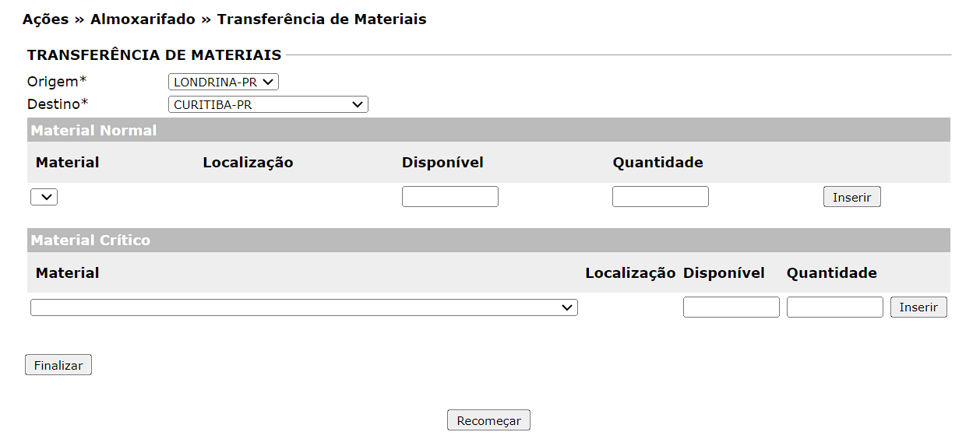The width and height of the screenshot is (980, 439).
Task: Open the Material dropdown under Material Normal
Action: tap(44, 197)
